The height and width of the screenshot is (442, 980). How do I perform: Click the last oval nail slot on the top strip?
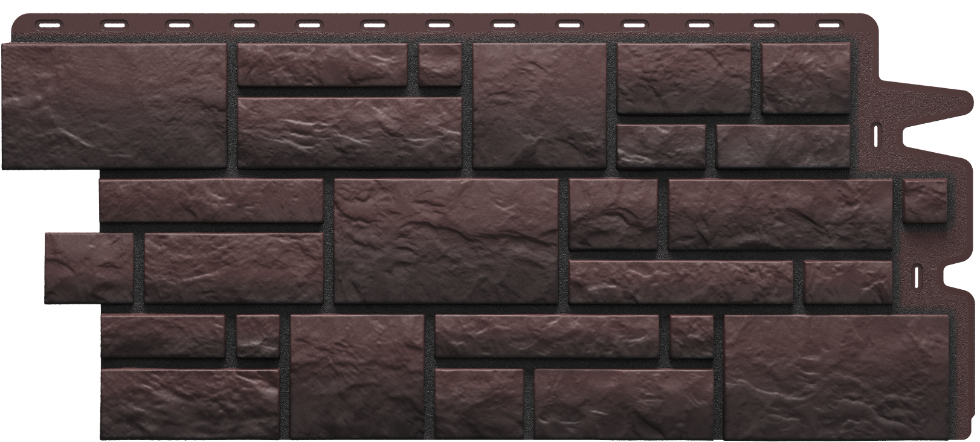[x=827, y=25]
